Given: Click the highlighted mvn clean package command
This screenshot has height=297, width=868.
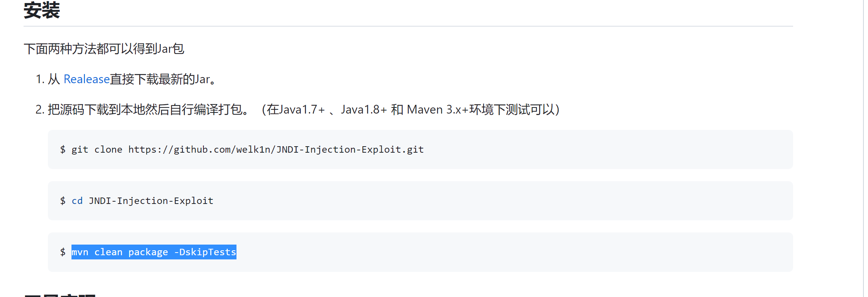Looking at the screenshot, I should point(154,252).
